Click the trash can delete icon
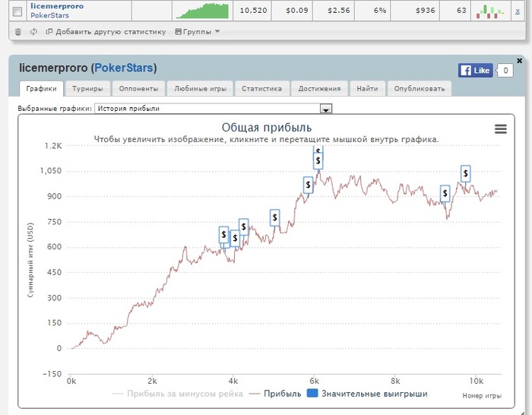Image resolution: width=532 pixels, height=415 pixels. 18,32
